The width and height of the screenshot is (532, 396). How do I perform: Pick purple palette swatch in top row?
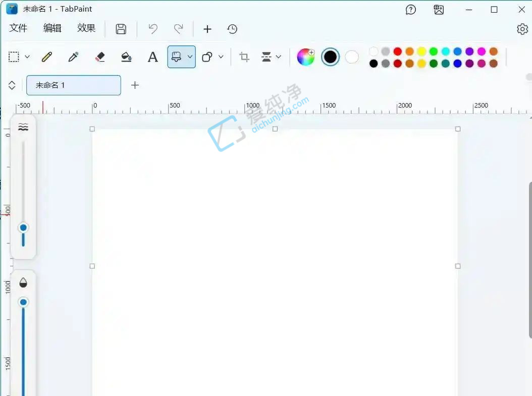pos(469,52)
